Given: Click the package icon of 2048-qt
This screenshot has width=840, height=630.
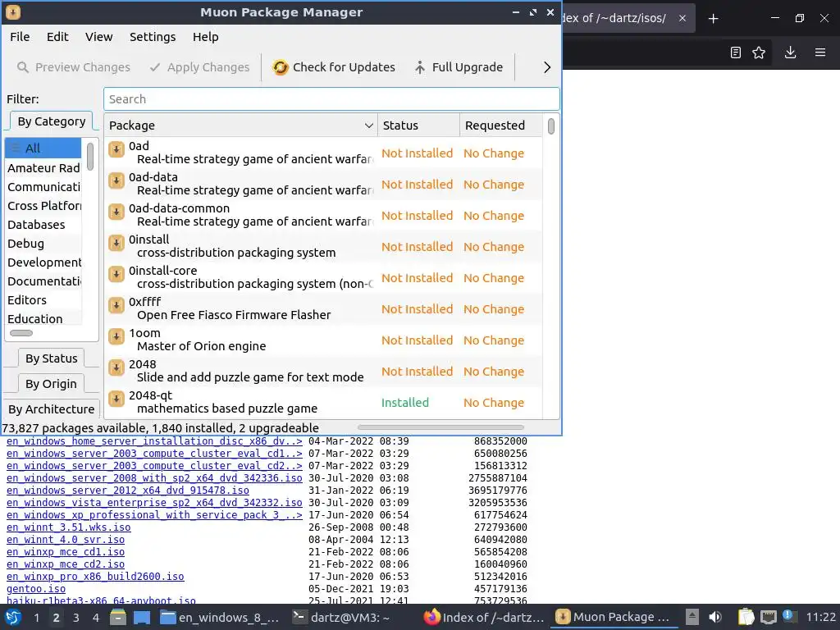Looking at the screenshot, I should pyautogui.click(x=116, y=399).
